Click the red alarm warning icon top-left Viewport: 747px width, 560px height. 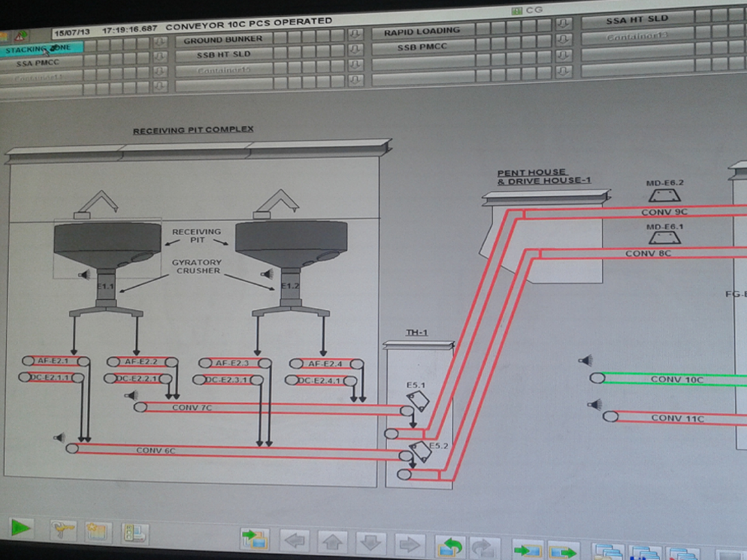pyautogui.click(x=21, y=36)
